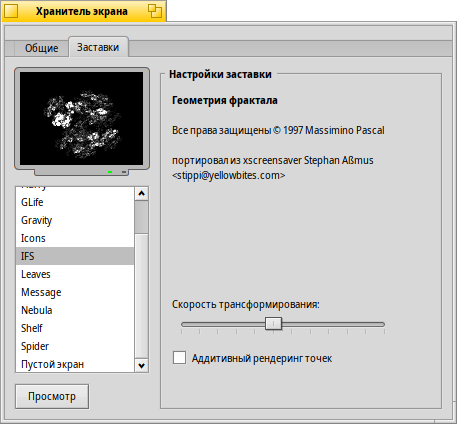Select Gravity screensaver
Image resolution: width=457 pixels, height=424 pixels.
coord(75,220)
